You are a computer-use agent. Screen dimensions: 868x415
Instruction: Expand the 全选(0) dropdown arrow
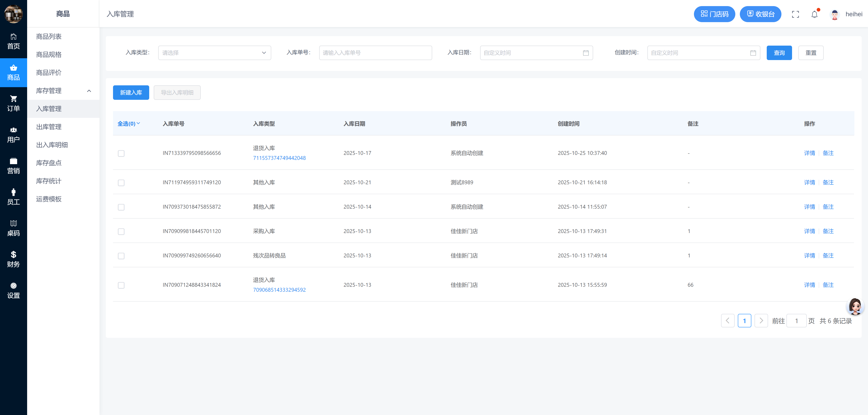point(138,124)
